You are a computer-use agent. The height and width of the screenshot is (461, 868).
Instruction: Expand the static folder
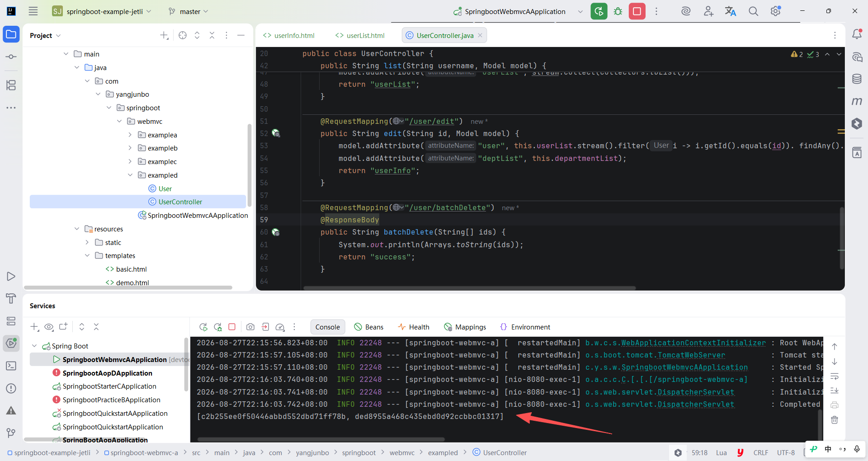(x=87, y=242)
